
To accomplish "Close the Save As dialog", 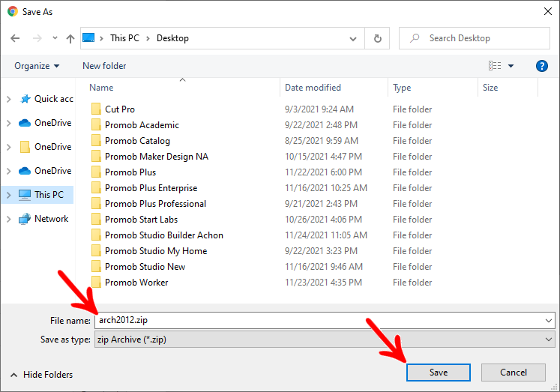I will click(x=547, y=11).
